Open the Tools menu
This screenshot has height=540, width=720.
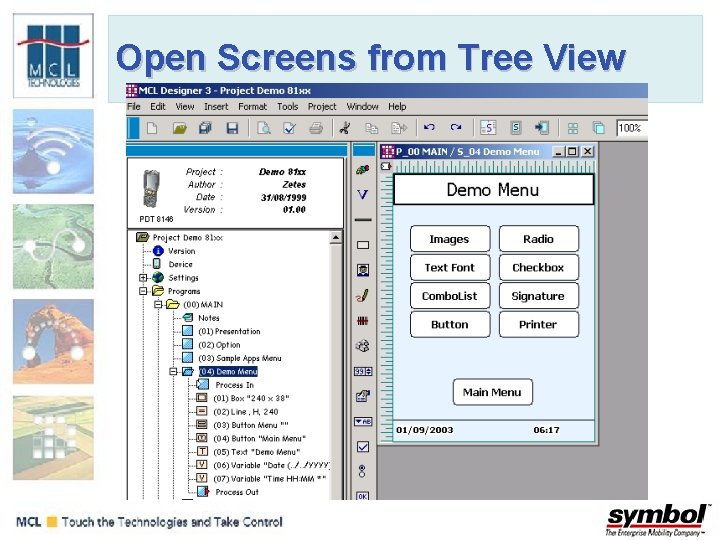(287, 107)
